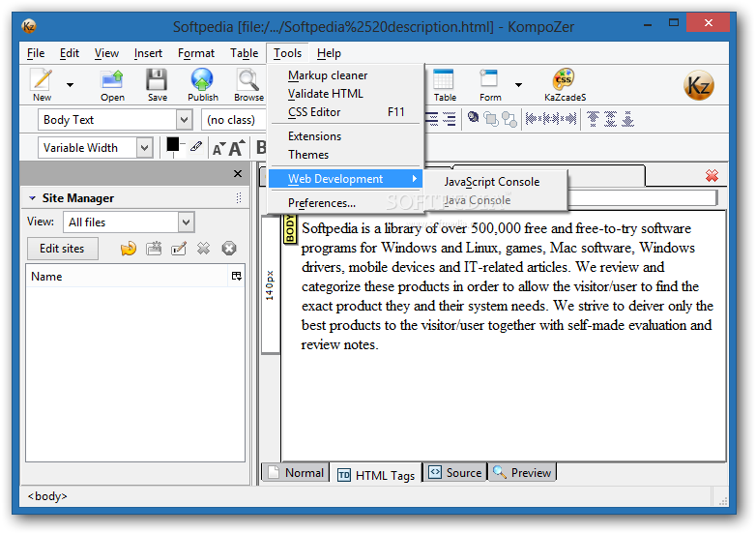Align content to center with arrows icon
The height and width of the screenshot is (534, 756).
click(551, 118)
